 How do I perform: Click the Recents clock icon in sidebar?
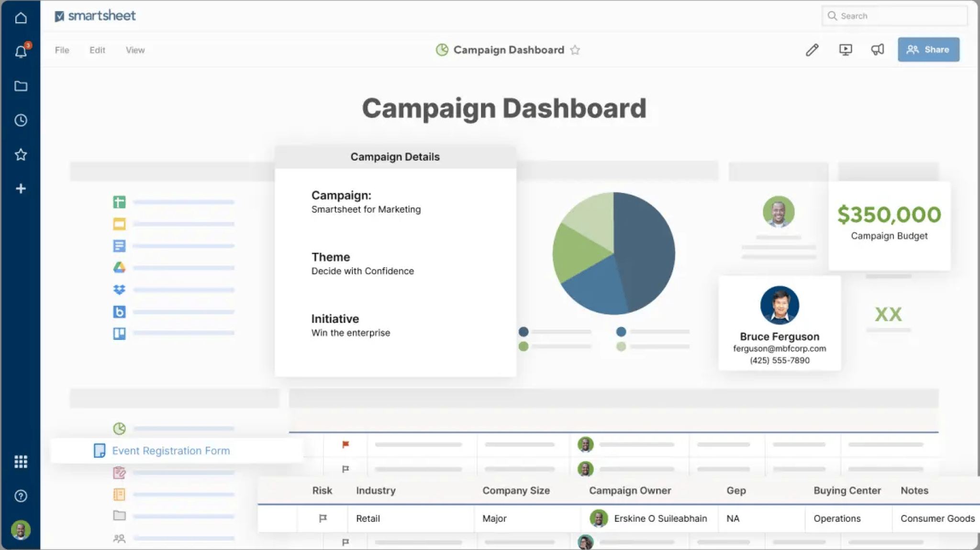[21, 120]
